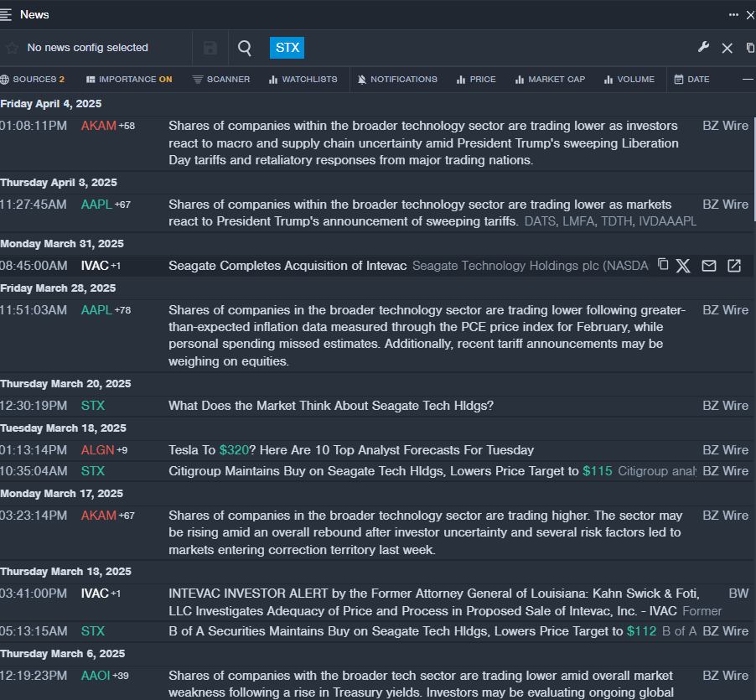Click BZ Wire source on STX March 20 row

(x=726, y=406)
